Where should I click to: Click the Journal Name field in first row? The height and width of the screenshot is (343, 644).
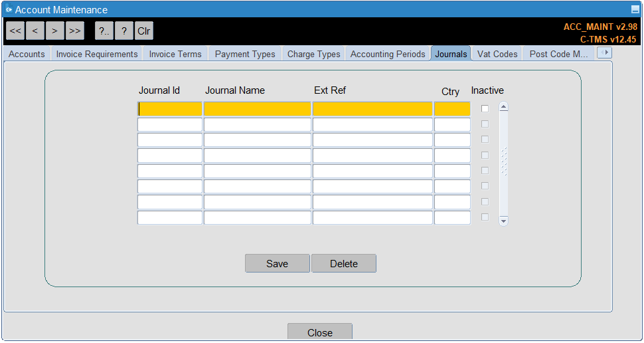click(x=257, y=109)
